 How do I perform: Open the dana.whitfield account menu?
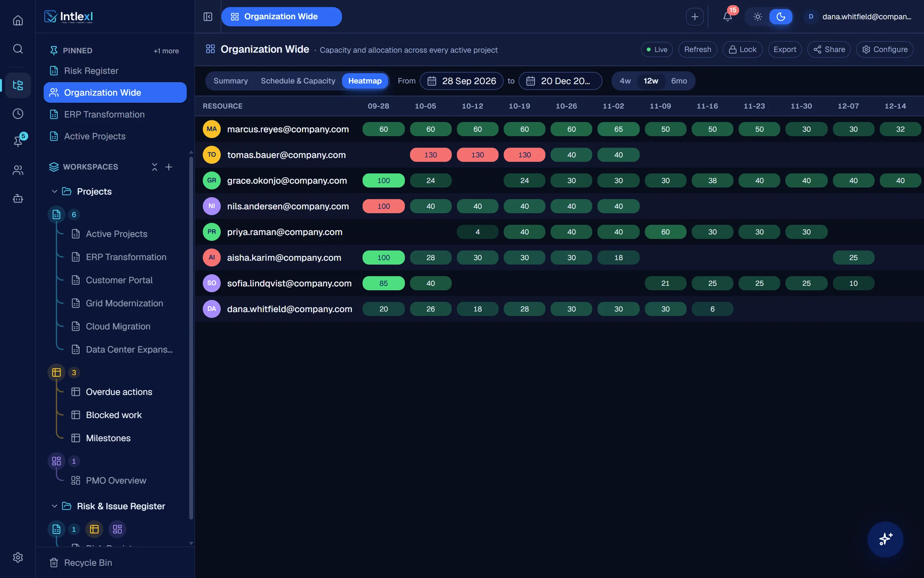tap(859, 17)
